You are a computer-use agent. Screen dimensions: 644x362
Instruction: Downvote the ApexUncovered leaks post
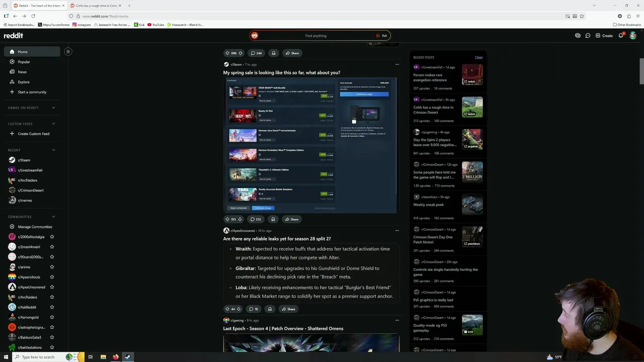(239, 309)
